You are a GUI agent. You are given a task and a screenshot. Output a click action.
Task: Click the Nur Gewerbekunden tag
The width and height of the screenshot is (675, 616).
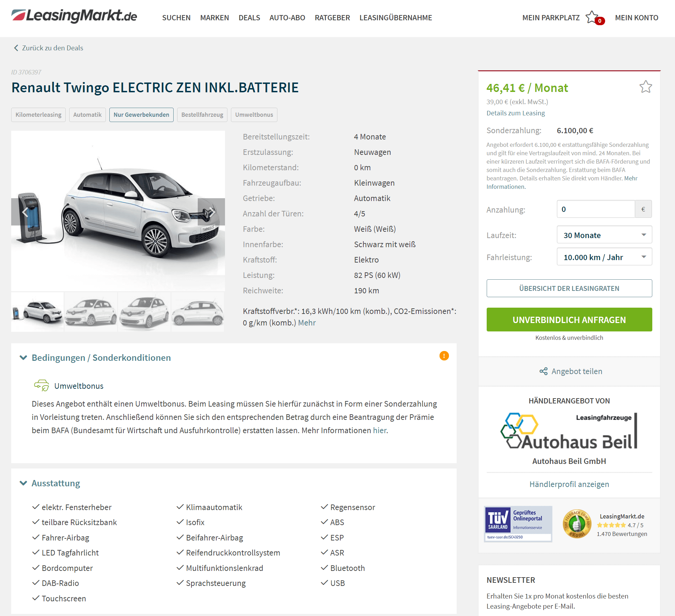click(141, 115)
